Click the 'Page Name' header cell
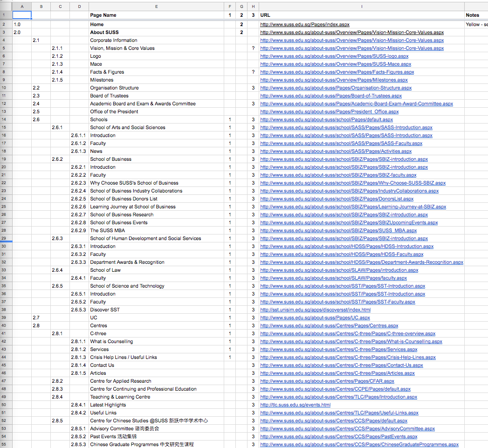The image size is (488, 448). [156, 15]
